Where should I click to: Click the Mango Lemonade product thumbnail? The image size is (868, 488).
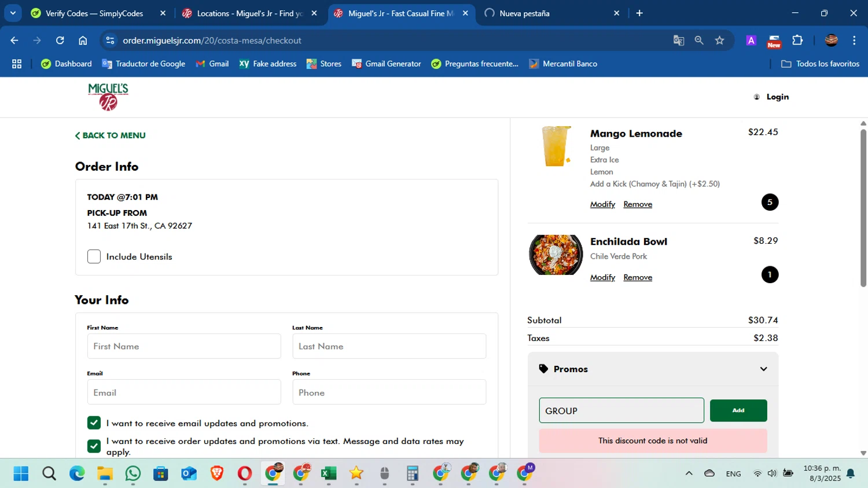[556, 146]
